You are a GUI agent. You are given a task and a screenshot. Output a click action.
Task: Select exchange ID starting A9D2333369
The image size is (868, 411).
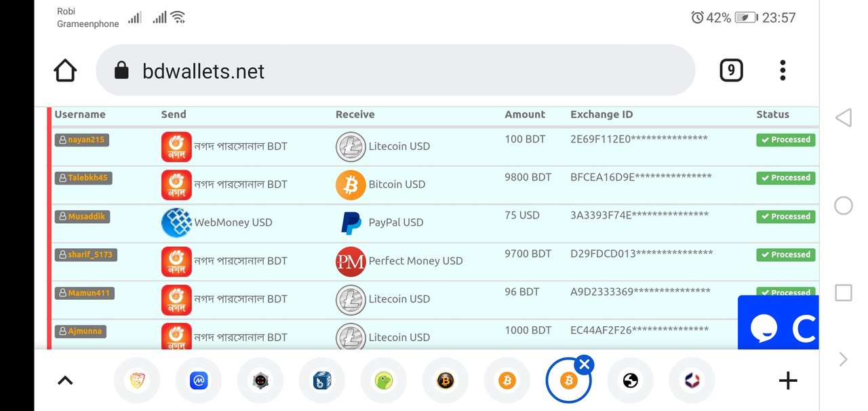640,292
